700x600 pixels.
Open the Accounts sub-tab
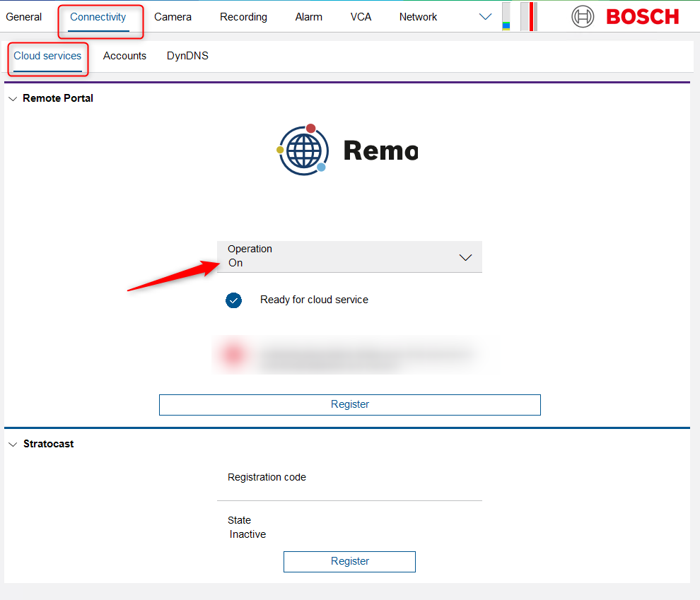(124, 56)
